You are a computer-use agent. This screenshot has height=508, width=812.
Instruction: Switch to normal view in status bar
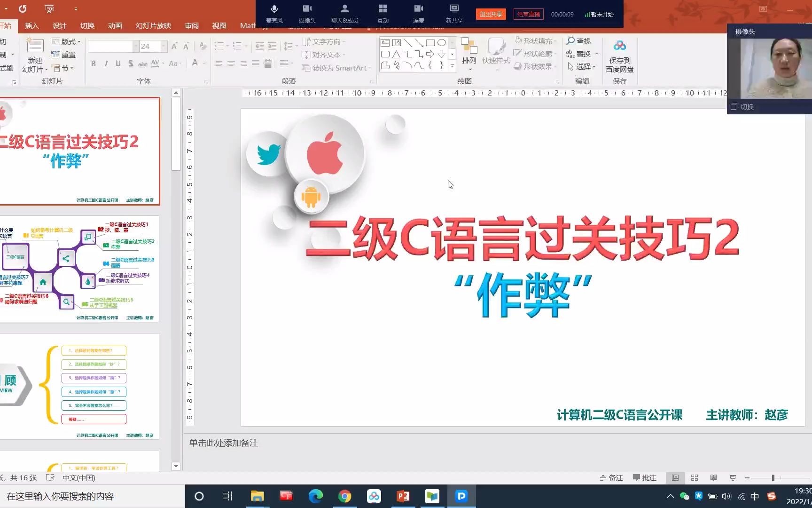pos(675,478)
